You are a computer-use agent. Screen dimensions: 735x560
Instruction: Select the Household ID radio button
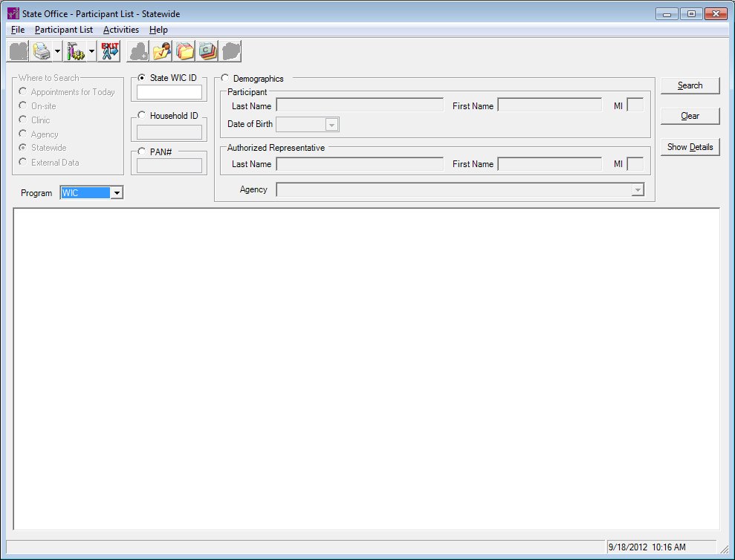pyautogui.click(x=142, y=116)
